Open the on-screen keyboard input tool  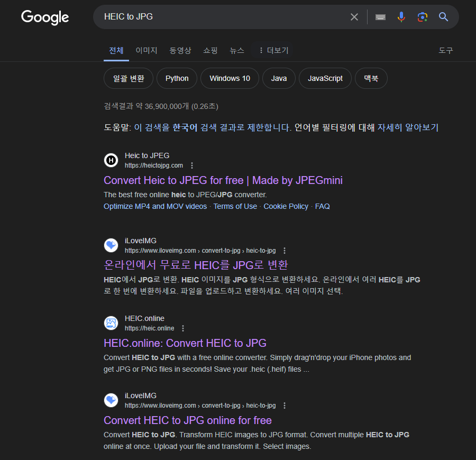click(x=380, y=17)
